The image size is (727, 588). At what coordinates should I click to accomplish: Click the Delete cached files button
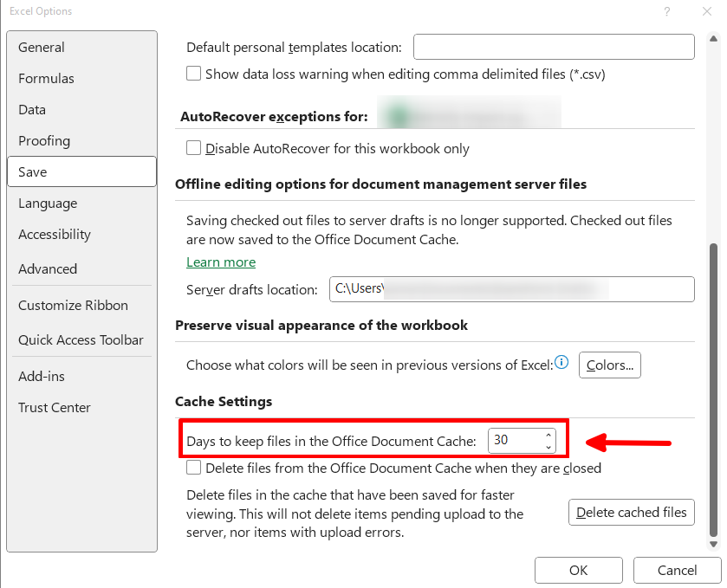point(631,512)
